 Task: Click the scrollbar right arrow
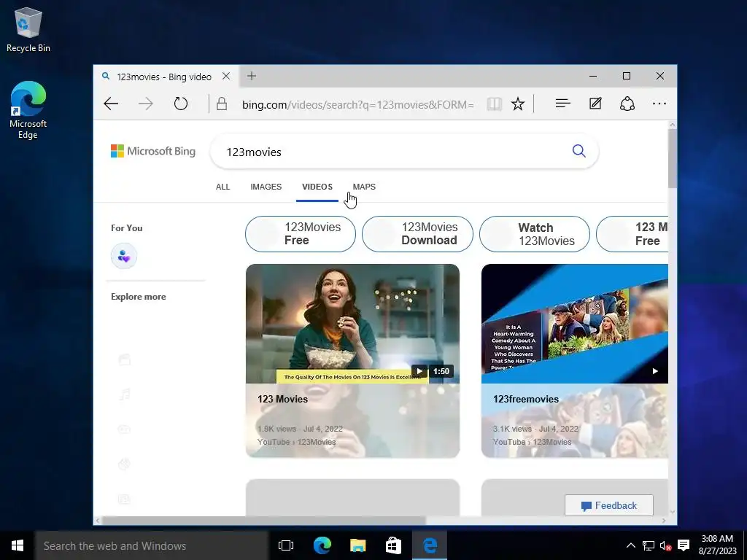[664, 521]
